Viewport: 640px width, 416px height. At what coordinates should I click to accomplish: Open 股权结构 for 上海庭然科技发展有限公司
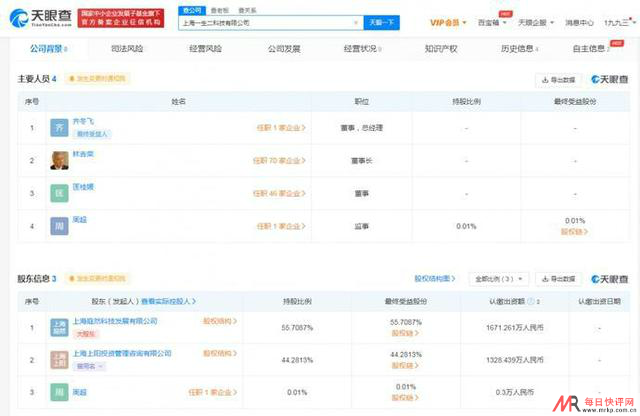pos(220,321)
